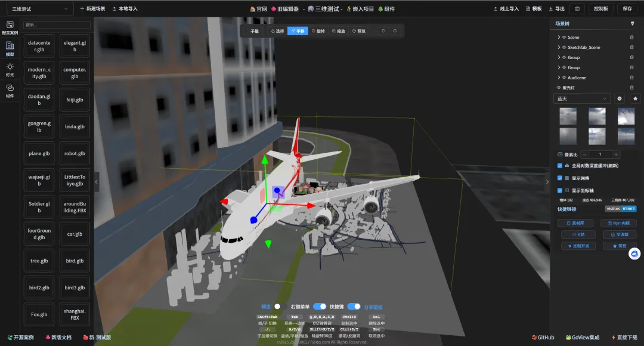Select the 预览 preview tool in toolbar

358,31
